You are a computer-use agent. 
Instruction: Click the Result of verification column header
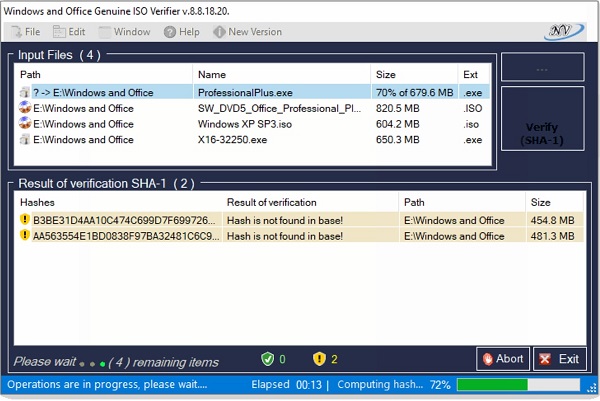click(x=310, y=202)
